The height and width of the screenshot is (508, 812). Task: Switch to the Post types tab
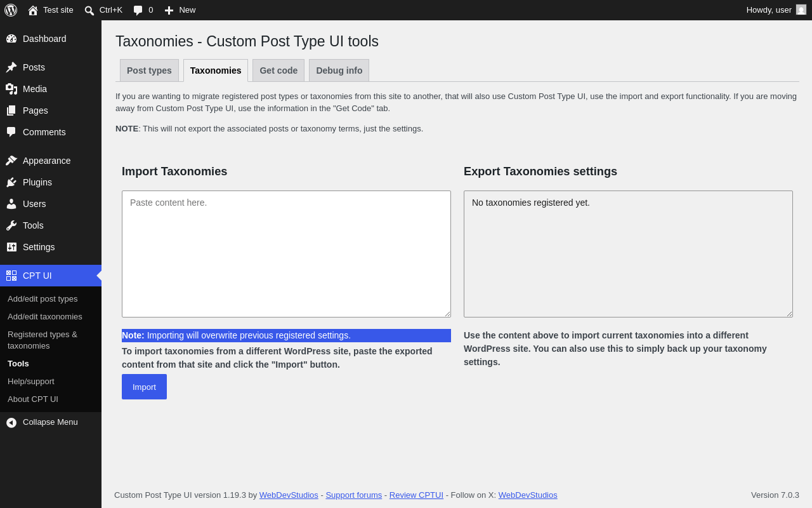click(x=149, y=70)
